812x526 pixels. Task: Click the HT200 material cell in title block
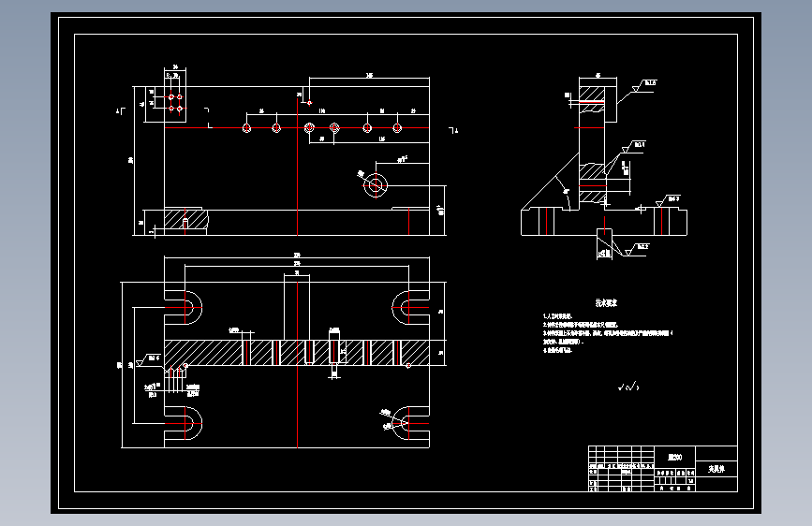pos(674,457)
